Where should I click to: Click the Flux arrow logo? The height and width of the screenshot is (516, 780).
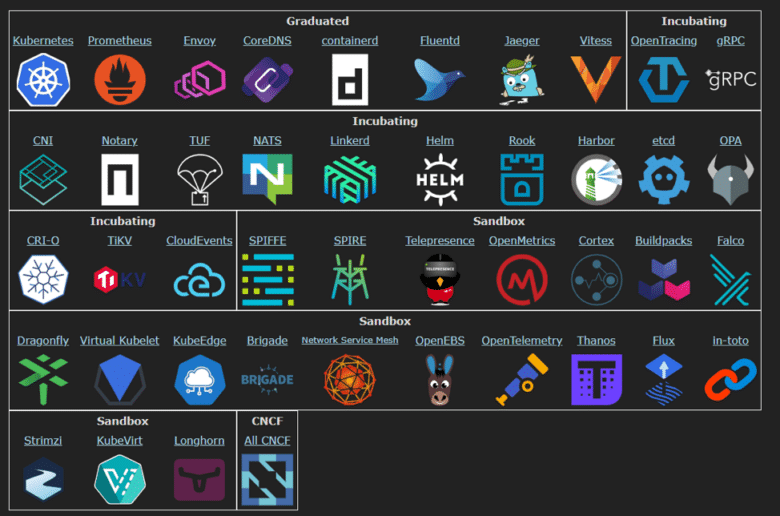[664, 380]
